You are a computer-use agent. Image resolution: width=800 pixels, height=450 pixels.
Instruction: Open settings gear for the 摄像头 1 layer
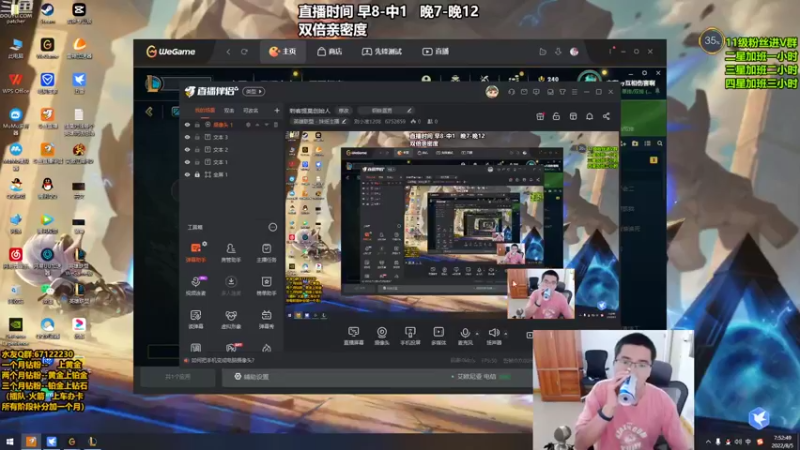click(x=248, y=124)
